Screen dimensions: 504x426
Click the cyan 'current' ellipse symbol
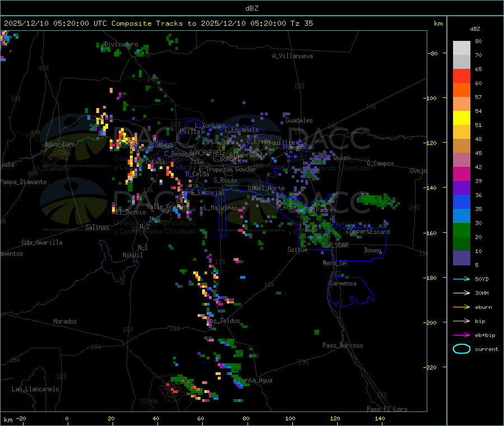(461, 349)
